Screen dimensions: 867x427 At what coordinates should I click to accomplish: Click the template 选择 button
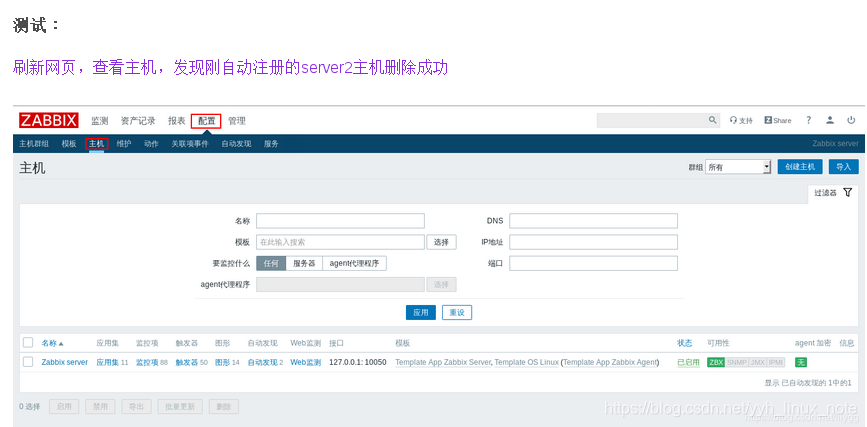(x=441, y=242)
